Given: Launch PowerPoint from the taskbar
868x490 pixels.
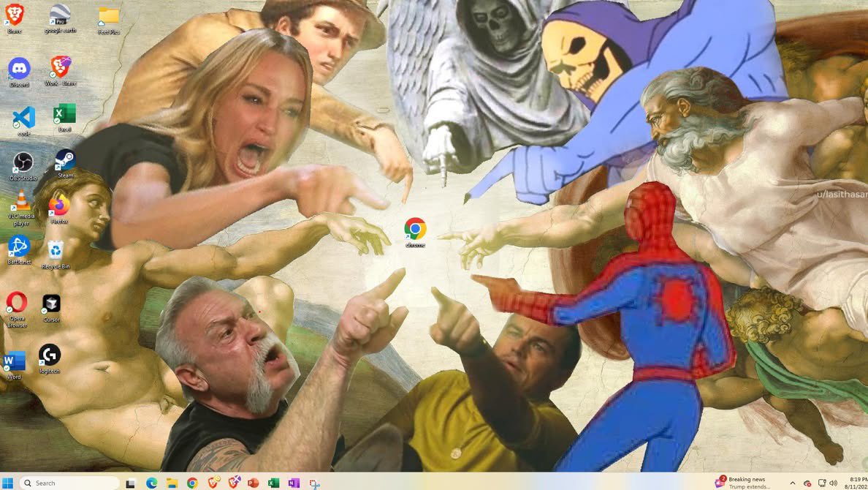Looking at the screenshot, I should (254, 483).
